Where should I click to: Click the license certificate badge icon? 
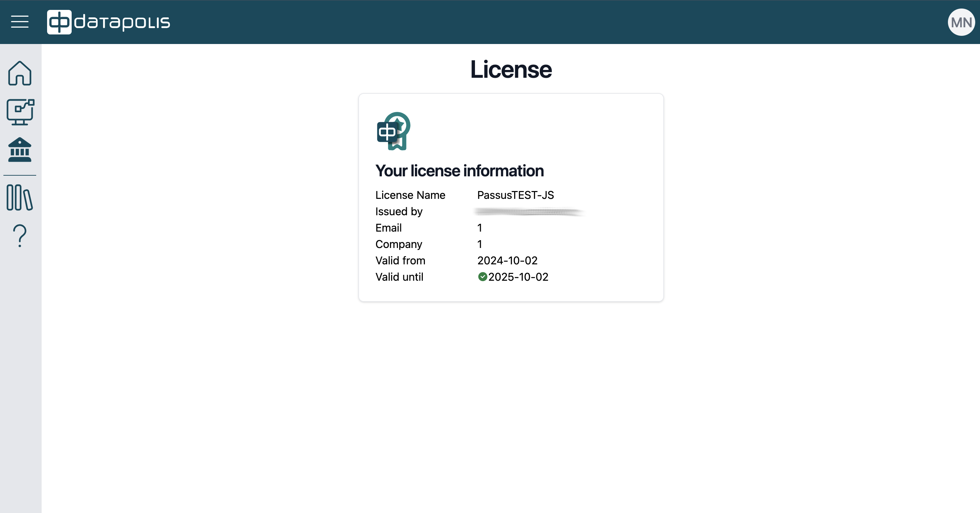[x=393, y=131]
